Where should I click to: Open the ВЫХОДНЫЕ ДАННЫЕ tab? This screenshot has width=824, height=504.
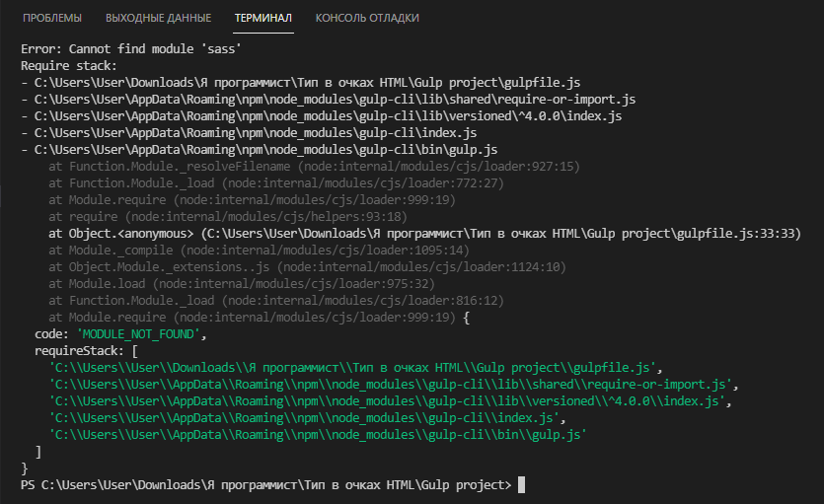tap(158, 18)
